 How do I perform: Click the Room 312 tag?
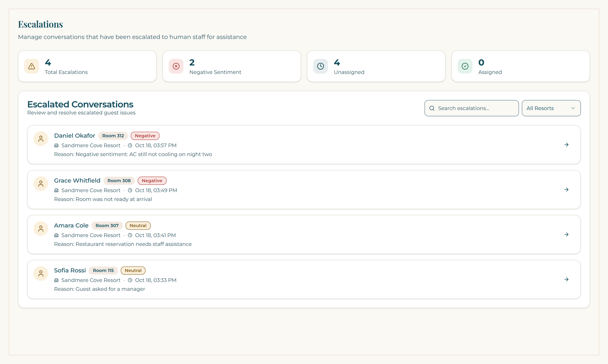coord(113,136)
